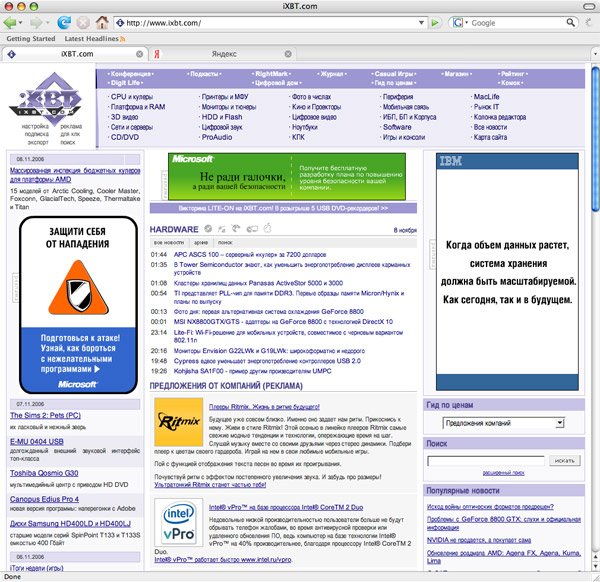Screen dimensions: 600x582
Task: Open the APC ASCS 100 news item
Action: click(250, 254)
